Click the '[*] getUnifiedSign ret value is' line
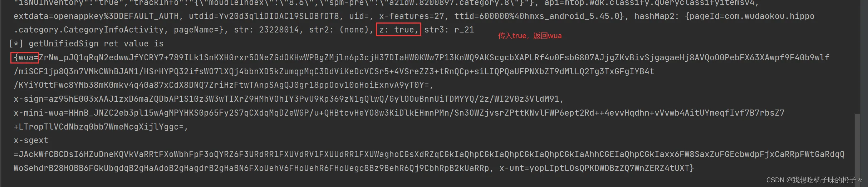 pos(86,44)
